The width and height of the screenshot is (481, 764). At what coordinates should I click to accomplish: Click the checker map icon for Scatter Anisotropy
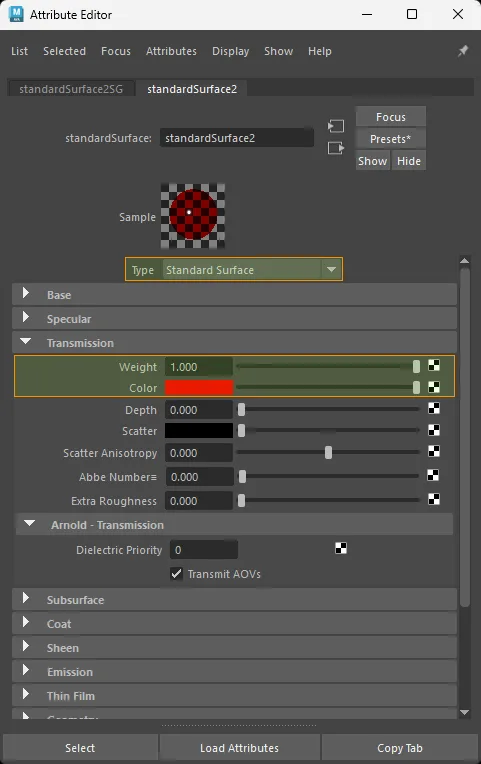tap(434, 451)
